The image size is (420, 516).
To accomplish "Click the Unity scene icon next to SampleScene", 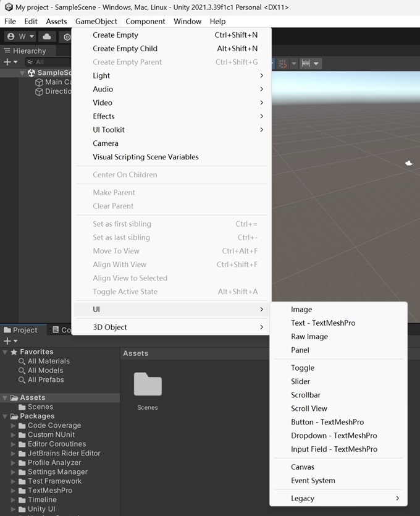I will tap(31, 73).
